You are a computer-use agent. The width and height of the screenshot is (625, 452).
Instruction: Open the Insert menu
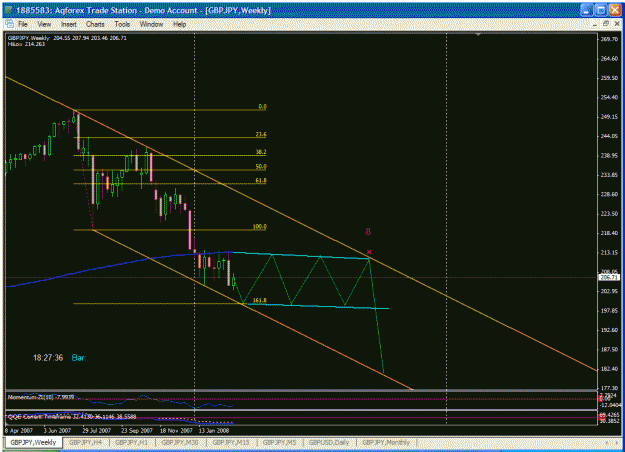tap(69, 24)
